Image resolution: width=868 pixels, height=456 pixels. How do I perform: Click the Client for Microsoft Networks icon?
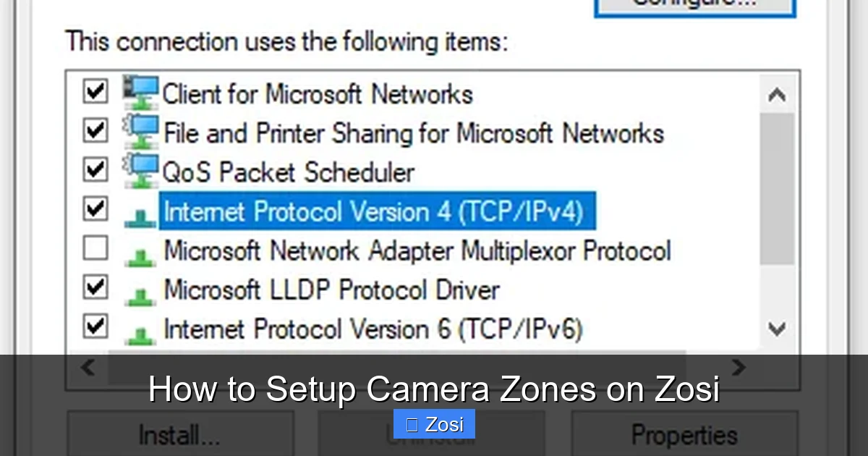(x=141, y=92)
